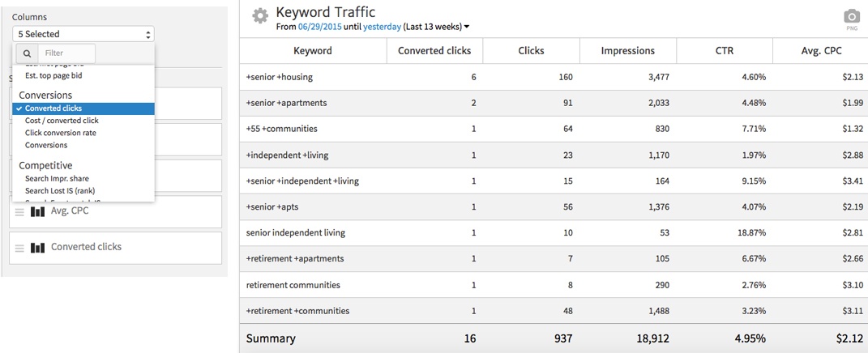
Task: Grab the drag handle for Avg. CPC
Action: point(19,212)
